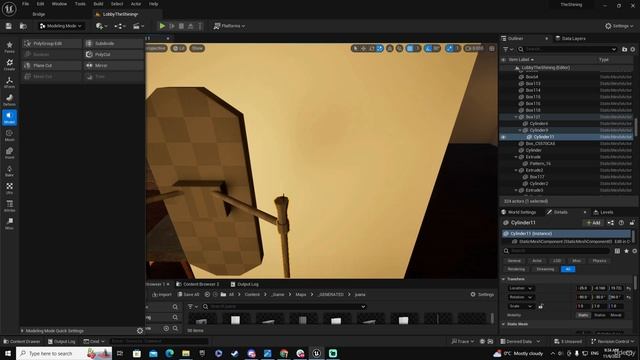Switch to the Output Log tab
The width and height of the screenshot is (640, 360).
point(244,284)
